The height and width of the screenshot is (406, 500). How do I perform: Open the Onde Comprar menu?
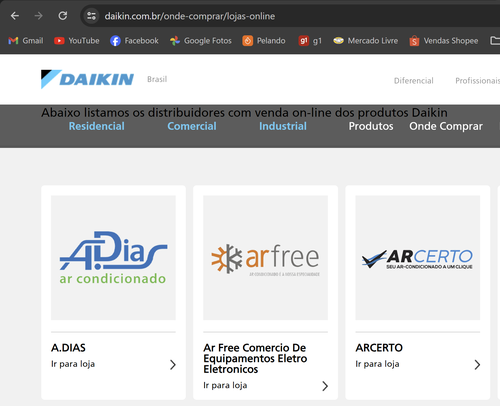pyautogui.click(x=446, y=126)
